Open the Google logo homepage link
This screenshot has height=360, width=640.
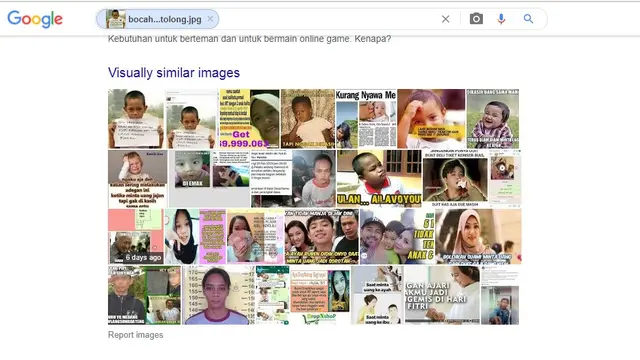35,19
